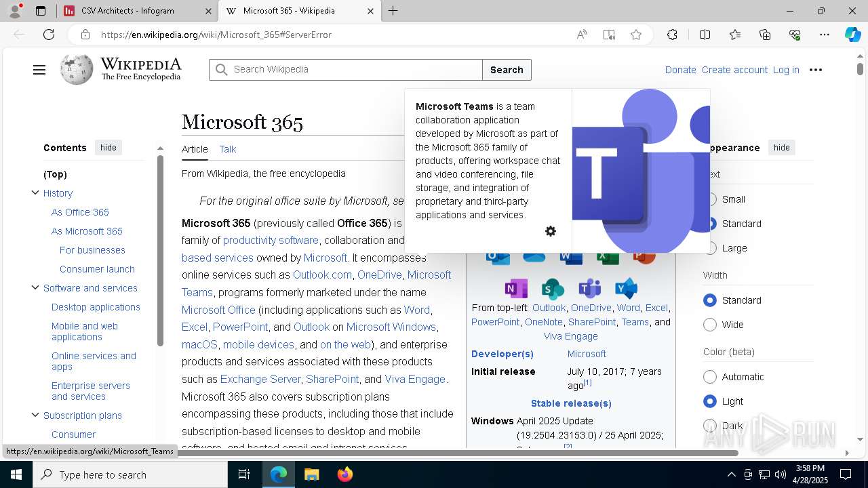Select Dark color mode
This screenshot has width=868, height=488.
tap(710, 426)
